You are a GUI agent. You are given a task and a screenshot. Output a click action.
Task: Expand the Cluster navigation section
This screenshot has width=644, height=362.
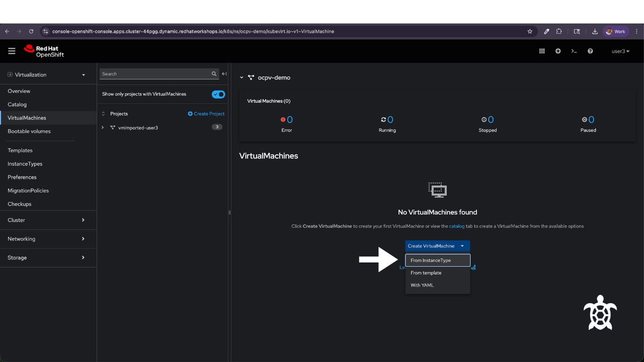tap(48, 220)
